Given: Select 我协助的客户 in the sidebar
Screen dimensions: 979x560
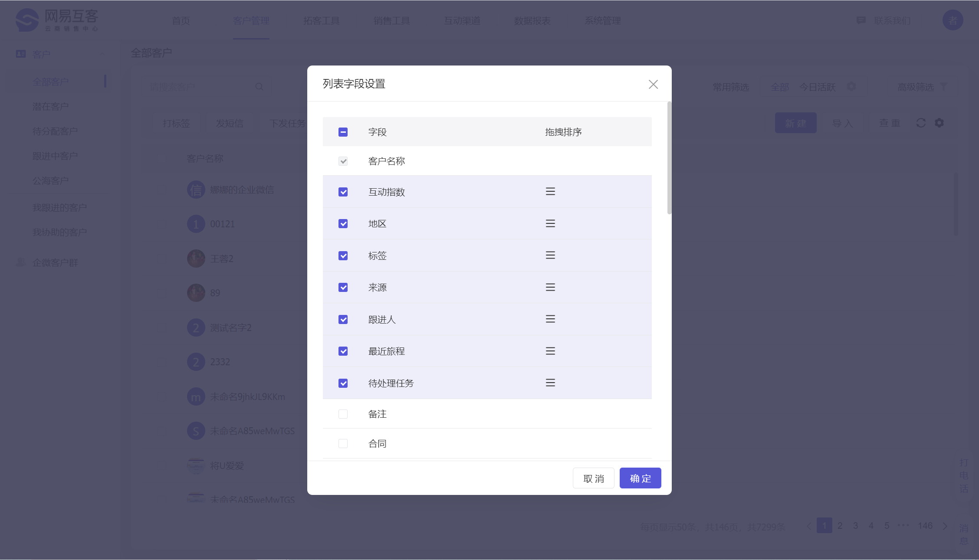Looking at the screenshot, I should pos(59,232).
